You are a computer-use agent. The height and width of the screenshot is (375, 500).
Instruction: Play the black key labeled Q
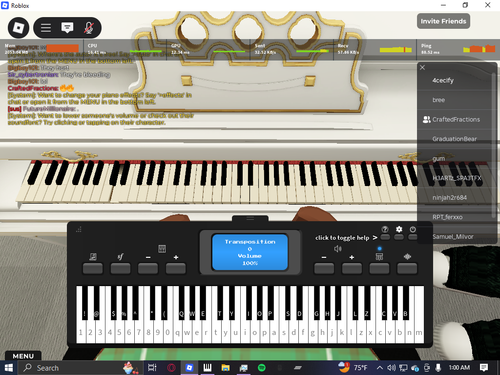182,303
